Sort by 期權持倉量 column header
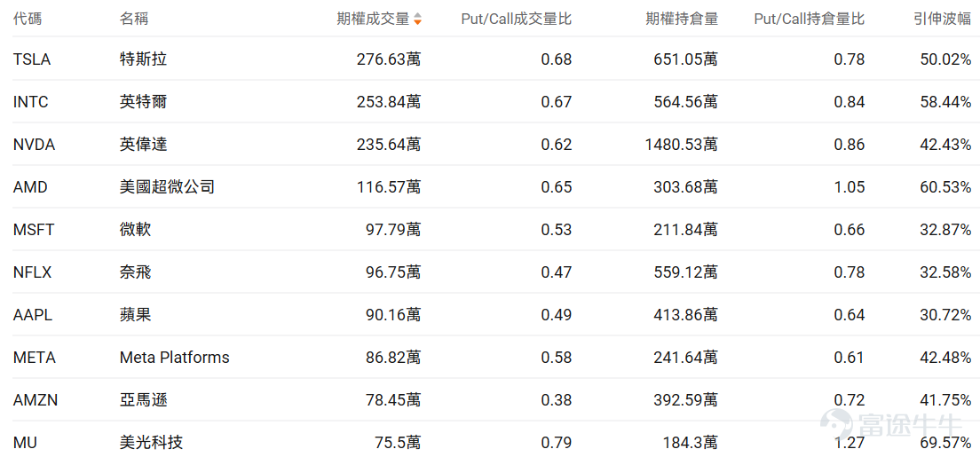Screen dimensions: 980x457 click(x=682, y=19)
